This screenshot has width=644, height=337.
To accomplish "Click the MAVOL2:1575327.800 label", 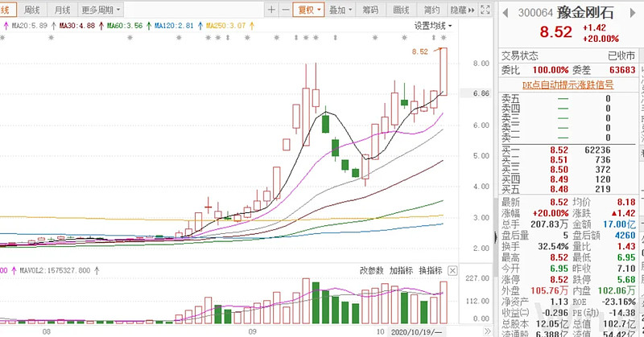I will pos(55,270).
